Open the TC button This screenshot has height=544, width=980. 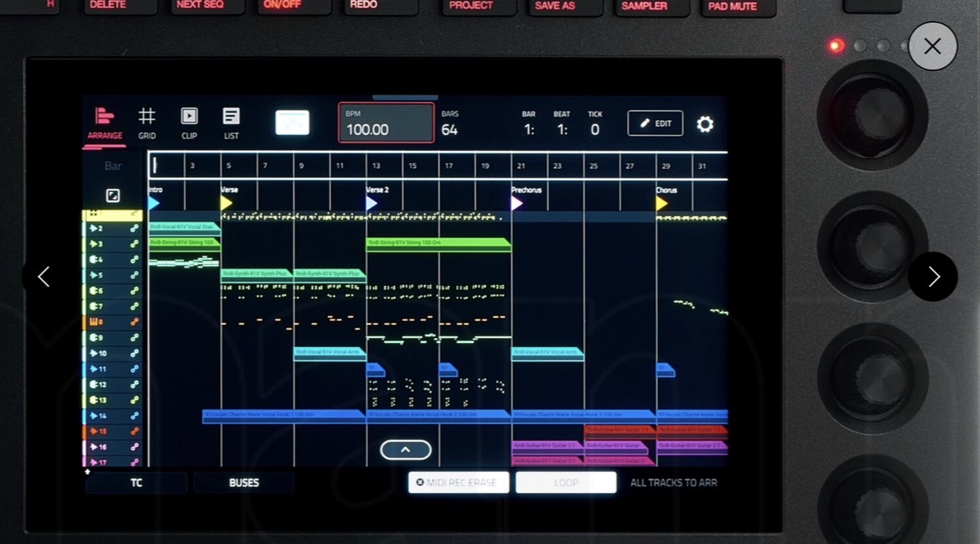[137, 483]
